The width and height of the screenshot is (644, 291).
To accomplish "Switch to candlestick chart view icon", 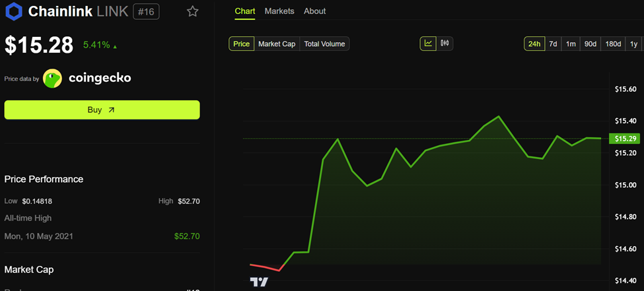I will click(445, 44).
